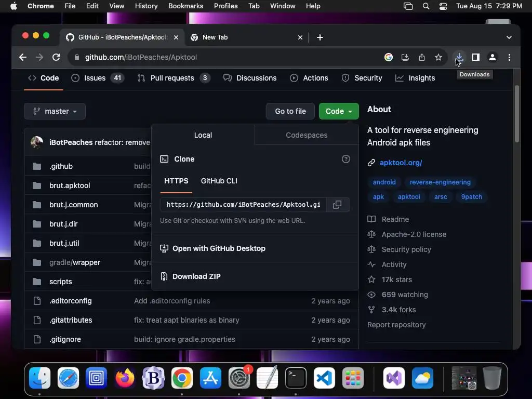Click Spotlight search in menu bar

pyautogui.click(x=426, y=6)
